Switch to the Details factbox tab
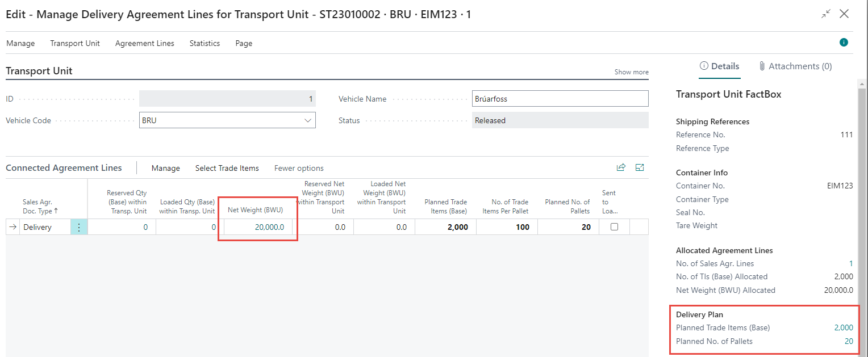The height and width of the screenshot is (357, 868). point(720,66)
